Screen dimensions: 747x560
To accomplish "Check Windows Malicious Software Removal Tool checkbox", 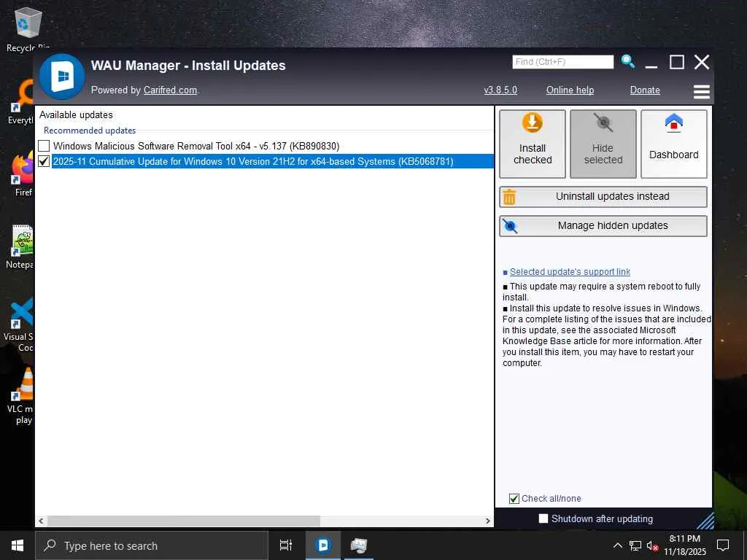I will [44, 146].
